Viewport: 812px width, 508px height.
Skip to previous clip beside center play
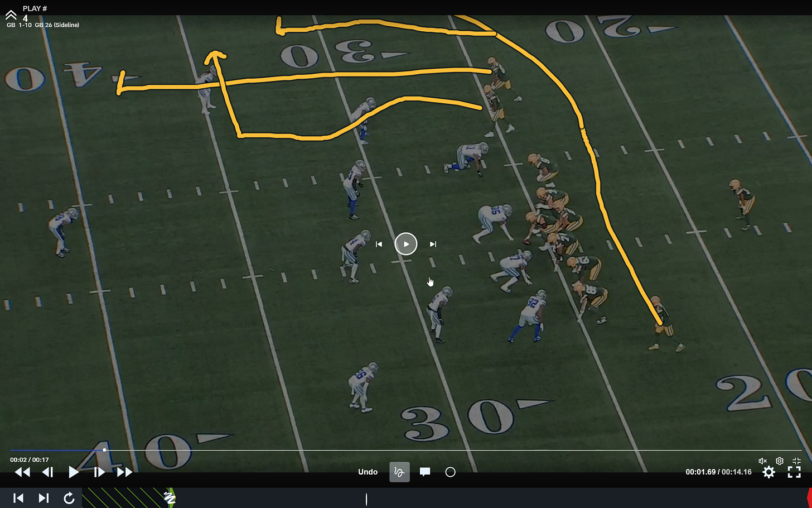pyautogui.click(x=379, y=244)
